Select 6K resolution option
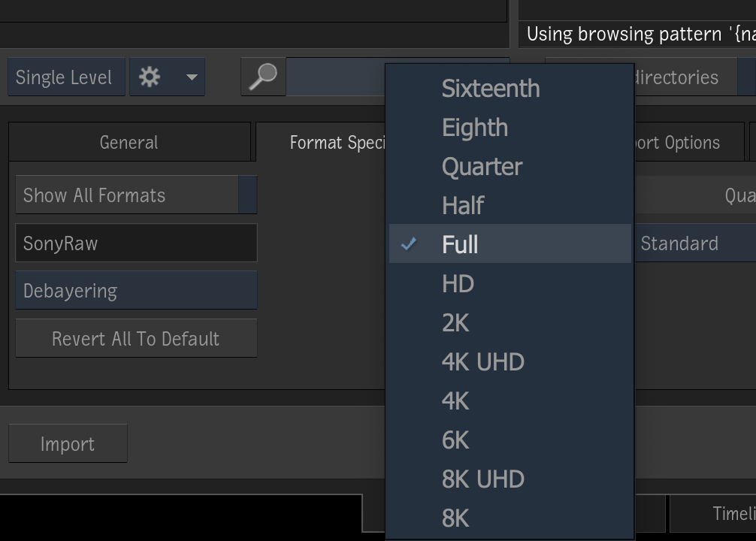 (455, 440)
